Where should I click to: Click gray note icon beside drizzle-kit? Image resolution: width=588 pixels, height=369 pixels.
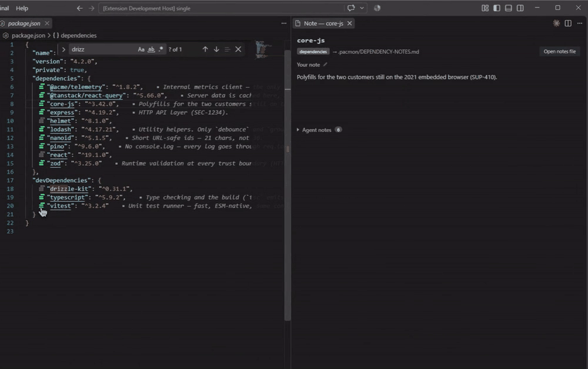pyautogui.click(x=42, y=189)
